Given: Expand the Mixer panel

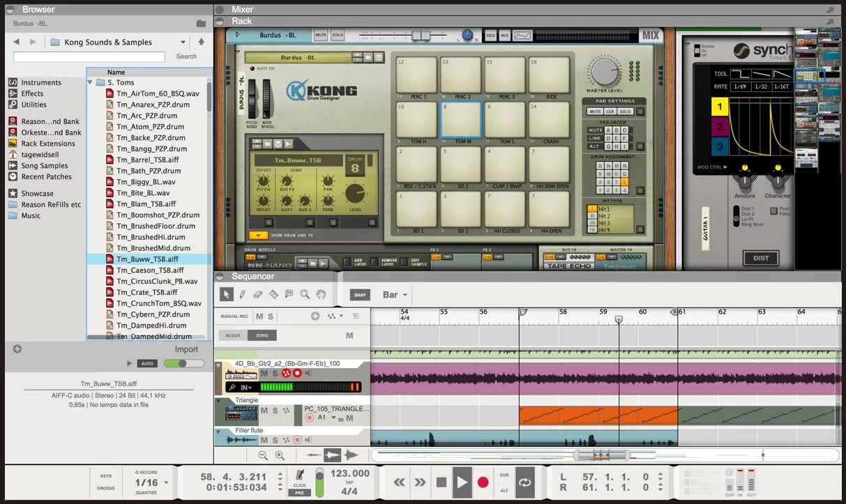Looking at the screenshot, I should (x=219, y=10).
